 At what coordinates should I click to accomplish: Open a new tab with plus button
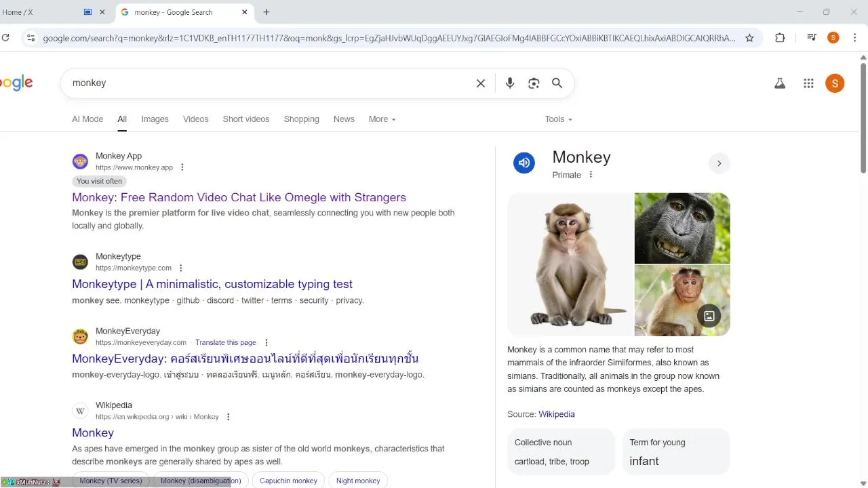pos(267,12)
